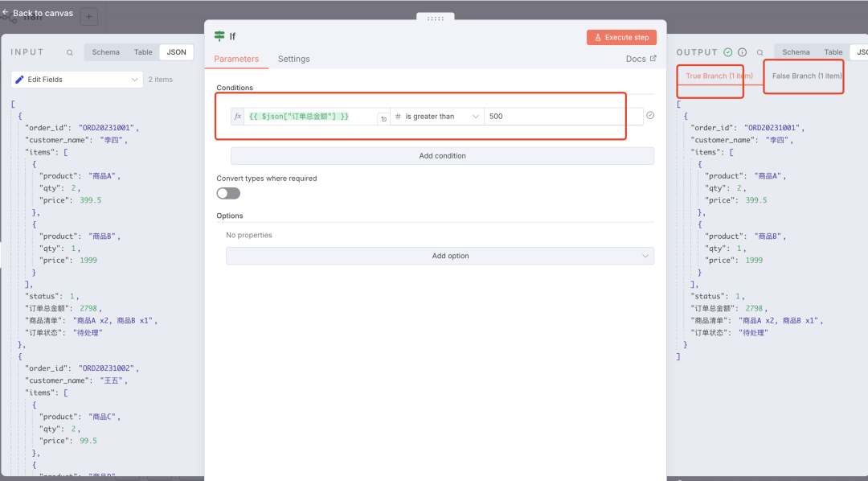868x481 pixels.
Task: Open the Edit Fields node selector
Action: pyautogui.click(x=77, y=80)
